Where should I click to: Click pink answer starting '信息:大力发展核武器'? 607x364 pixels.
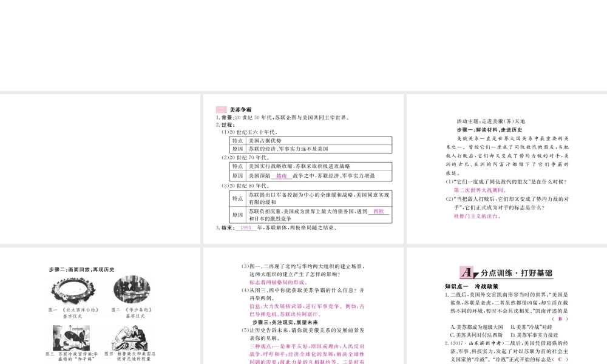coord(307,310)
